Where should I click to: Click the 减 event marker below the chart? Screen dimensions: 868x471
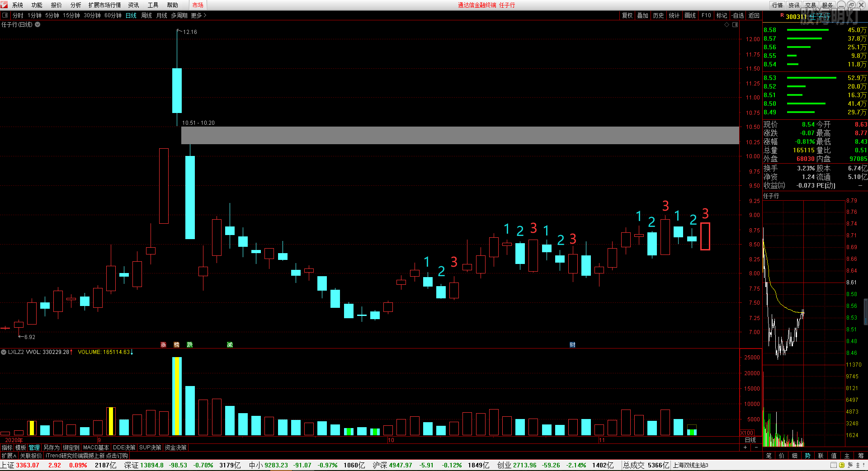(230, 344)
